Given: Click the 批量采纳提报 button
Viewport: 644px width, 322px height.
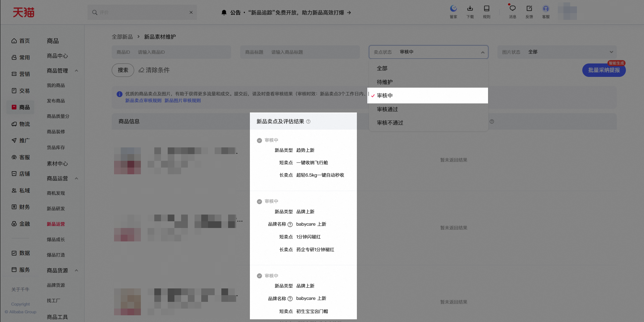Looking at the screenshot, I should pyautogui.click(x=604, y=70).
